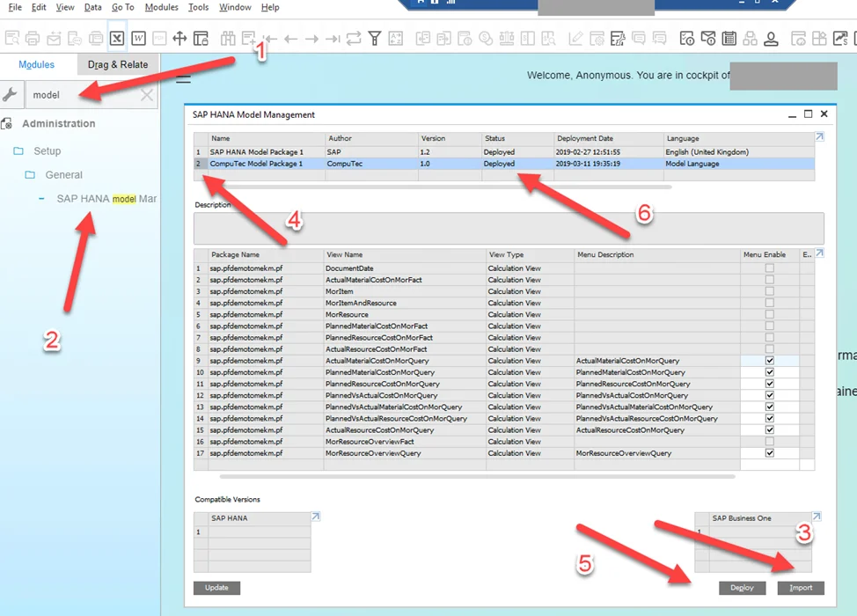Click the Find binoculars icon in toolbar
This screenshot has height=616, width=857.
coord(228,38)
